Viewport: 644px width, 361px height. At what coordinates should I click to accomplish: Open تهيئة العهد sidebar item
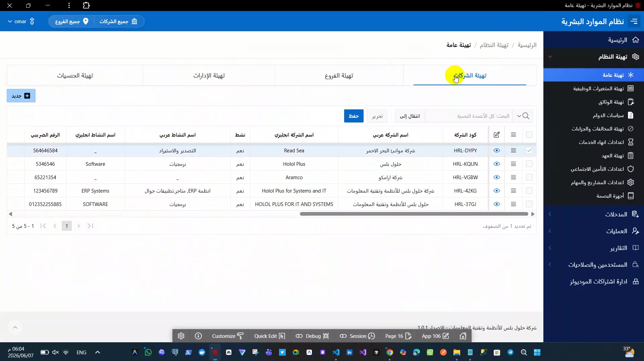point(594,156)
